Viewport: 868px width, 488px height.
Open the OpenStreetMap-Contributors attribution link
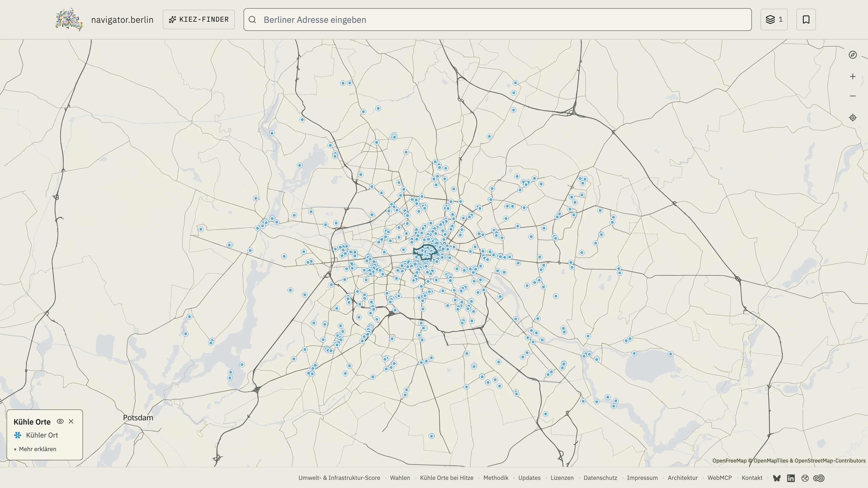click(830, 461)
